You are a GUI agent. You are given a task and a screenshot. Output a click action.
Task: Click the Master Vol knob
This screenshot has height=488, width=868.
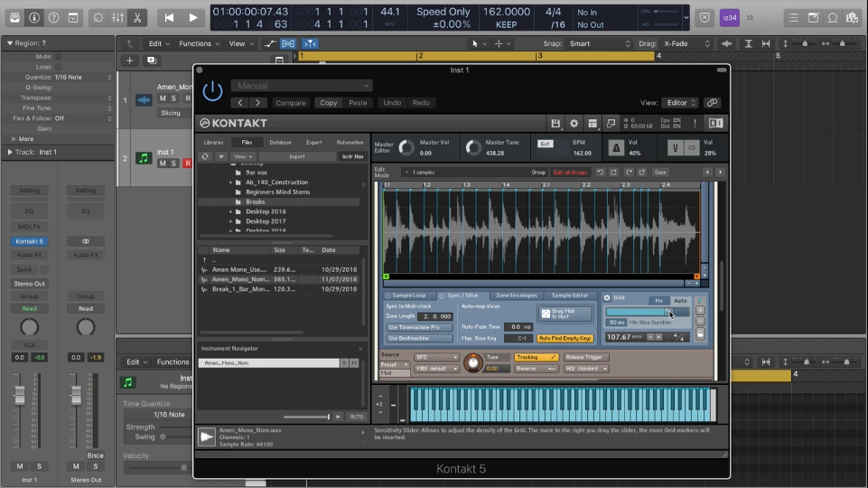point(406,148)
